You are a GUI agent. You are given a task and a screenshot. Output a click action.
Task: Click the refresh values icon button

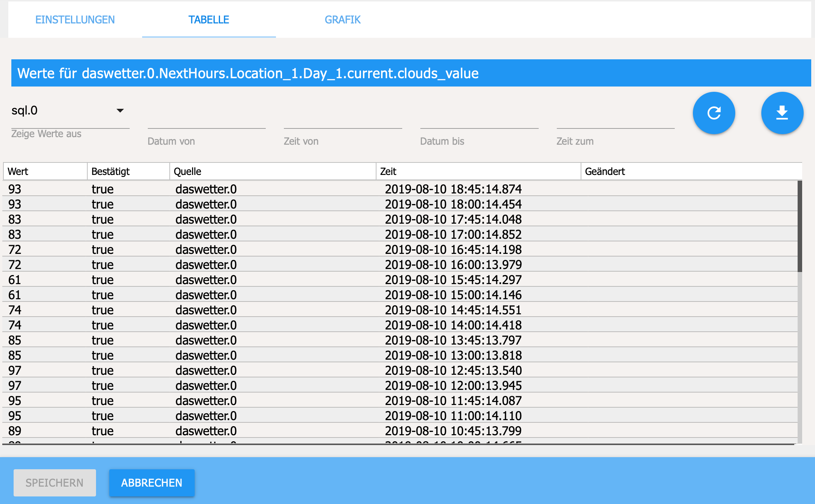coord(714,113)
